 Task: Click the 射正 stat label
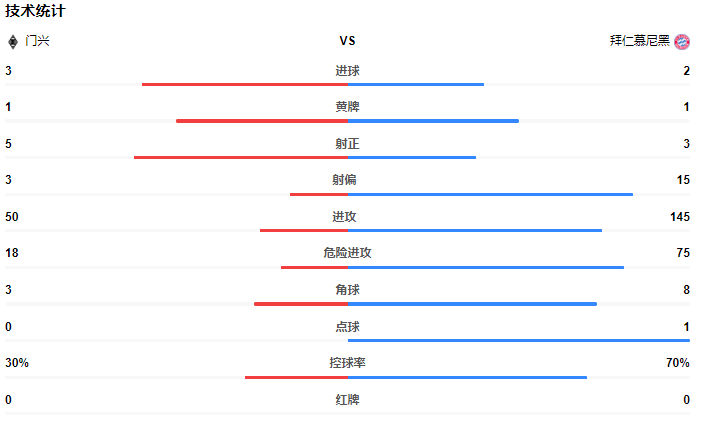point(347,144)
